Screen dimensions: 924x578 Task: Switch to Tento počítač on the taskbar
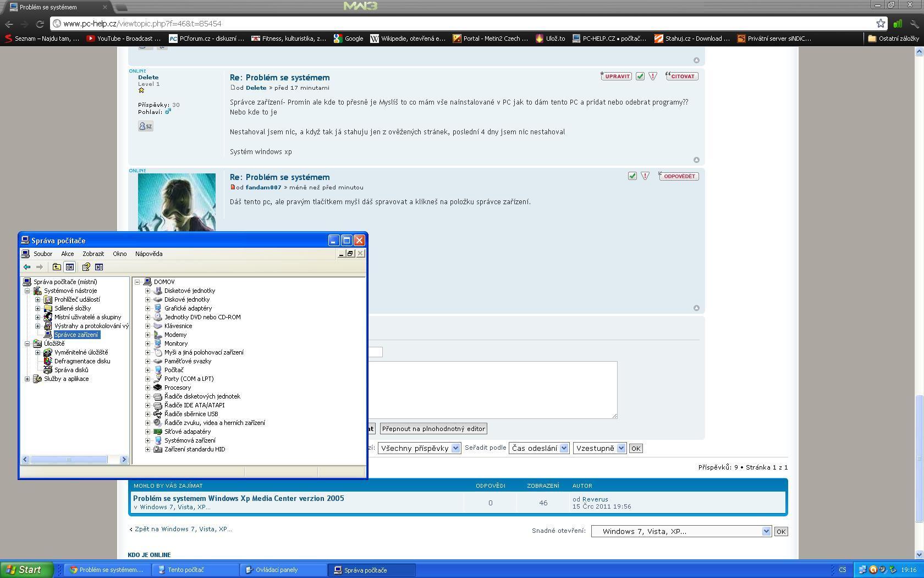coord(195,570)
